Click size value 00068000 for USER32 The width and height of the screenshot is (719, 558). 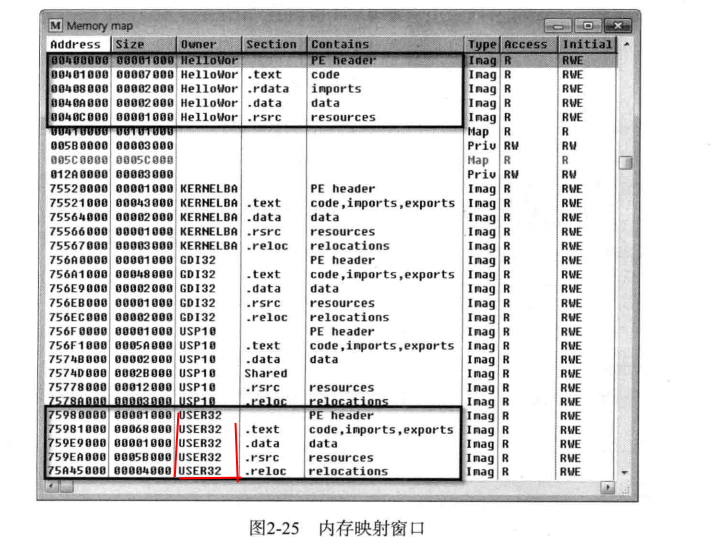click(x=143, y=430)
